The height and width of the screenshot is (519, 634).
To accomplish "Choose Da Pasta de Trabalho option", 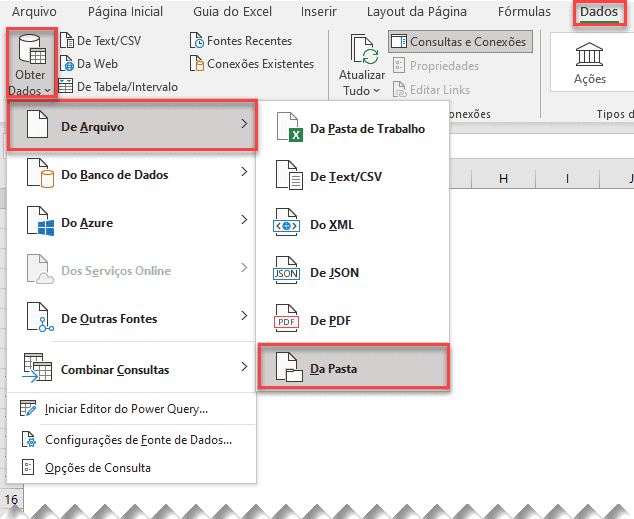I will pos(353,129).
